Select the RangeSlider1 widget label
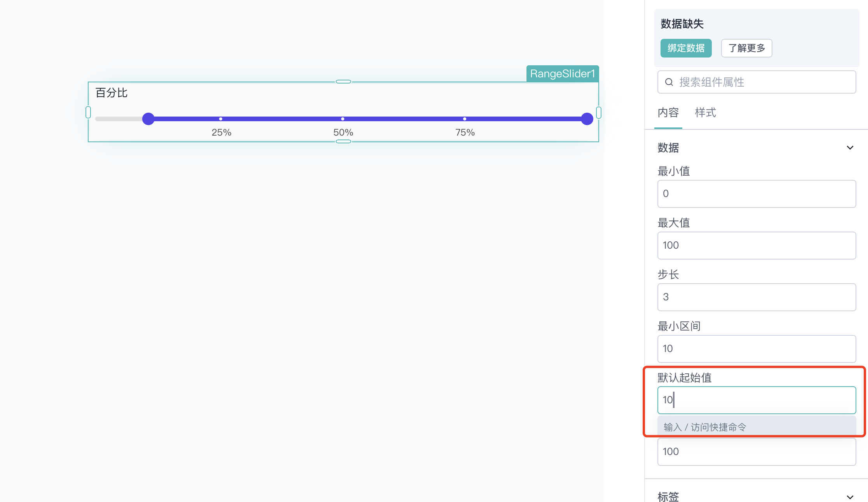The width and height of the screenshot is (868, 502). point(562,73)
